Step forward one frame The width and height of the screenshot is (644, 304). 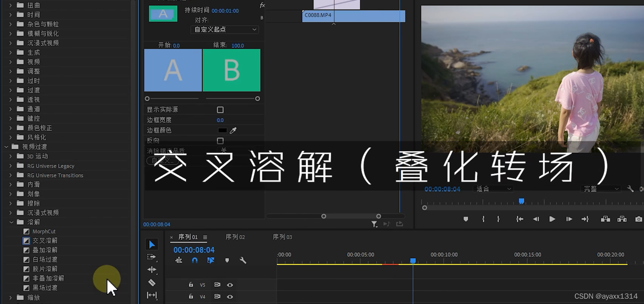click(x=569, y=219)
